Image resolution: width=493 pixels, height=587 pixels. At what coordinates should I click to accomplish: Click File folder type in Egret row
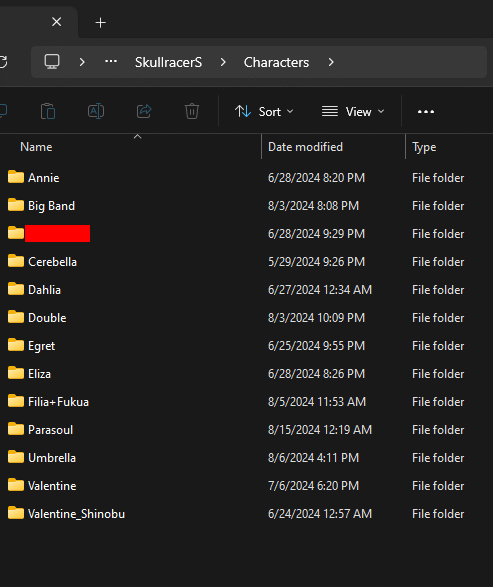tap(438, 346)
